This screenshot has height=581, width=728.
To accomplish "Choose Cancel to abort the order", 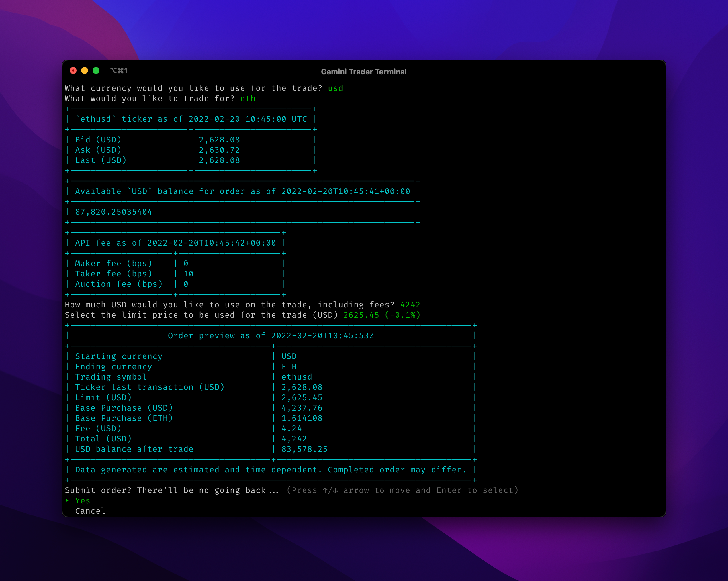I will tap(90, 511).
